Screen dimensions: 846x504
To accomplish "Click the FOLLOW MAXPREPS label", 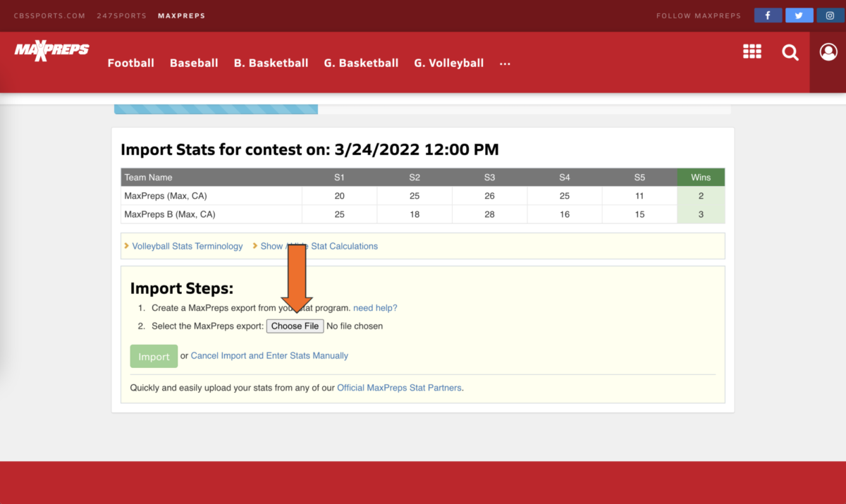I will [x=699, y=16].
